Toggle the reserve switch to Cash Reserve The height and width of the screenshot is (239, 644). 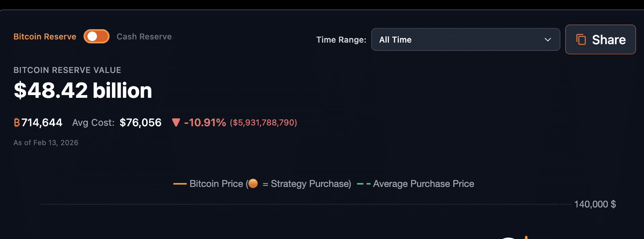pyautogui.click(x=96, y=36)
